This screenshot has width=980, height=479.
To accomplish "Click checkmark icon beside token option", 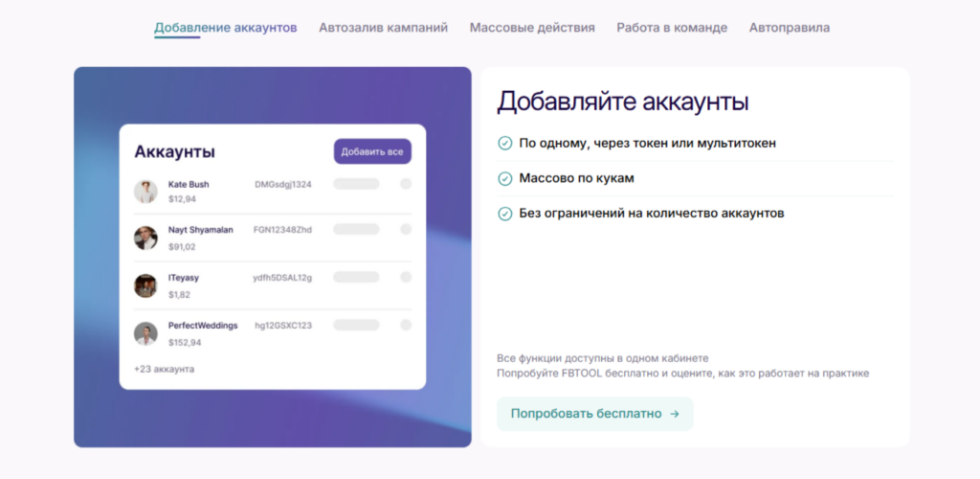I will pyautogui.click(x=505, y=143).
